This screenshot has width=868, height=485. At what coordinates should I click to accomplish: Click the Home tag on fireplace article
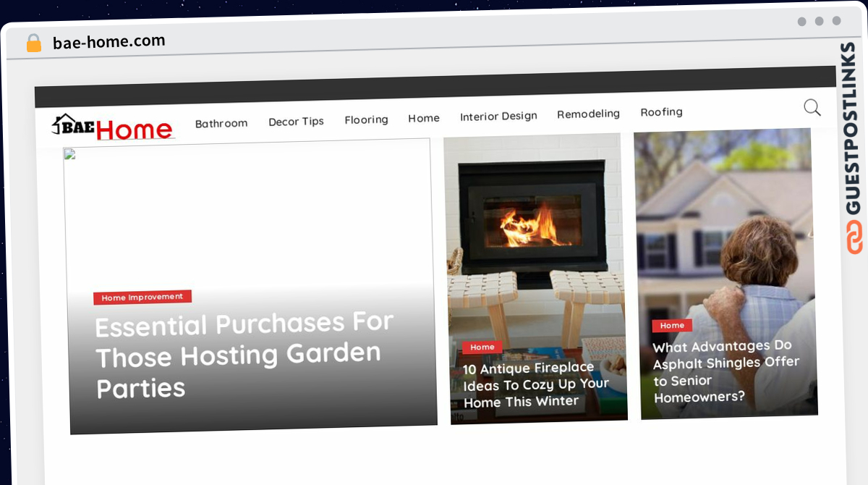482,347
